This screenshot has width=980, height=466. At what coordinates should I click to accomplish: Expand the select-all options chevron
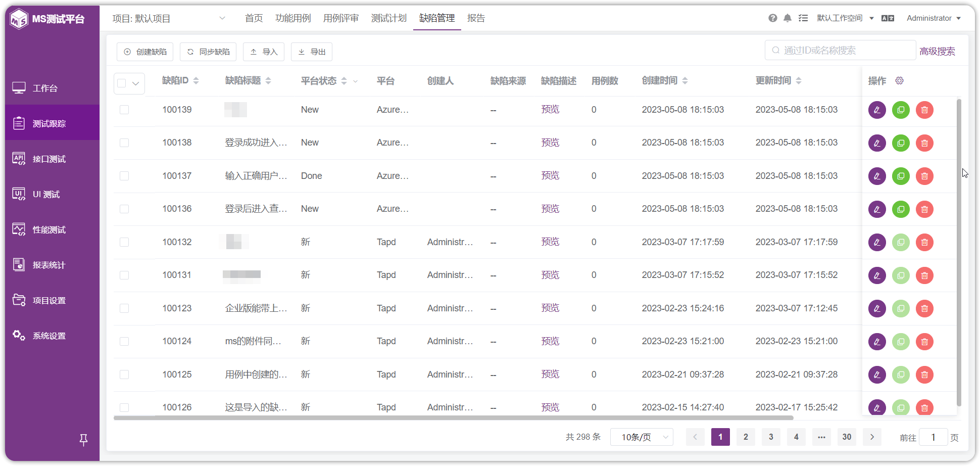tap(135, 83)
